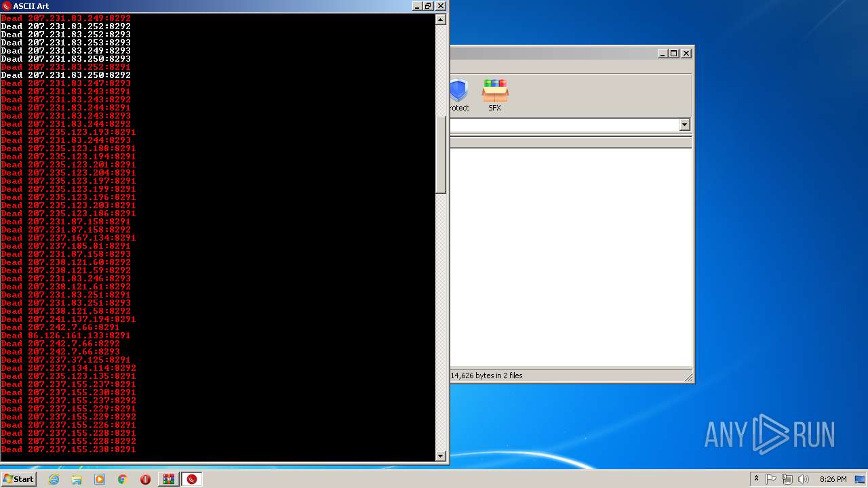Close the WinRAR window

click(x=686, y=53)
